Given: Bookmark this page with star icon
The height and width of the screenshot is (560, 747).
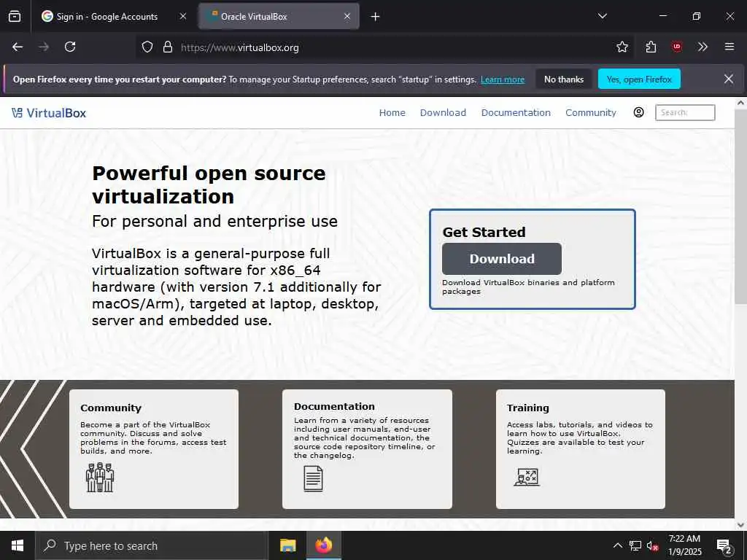Looking at the screenshot, I should (x=622, y=47).
